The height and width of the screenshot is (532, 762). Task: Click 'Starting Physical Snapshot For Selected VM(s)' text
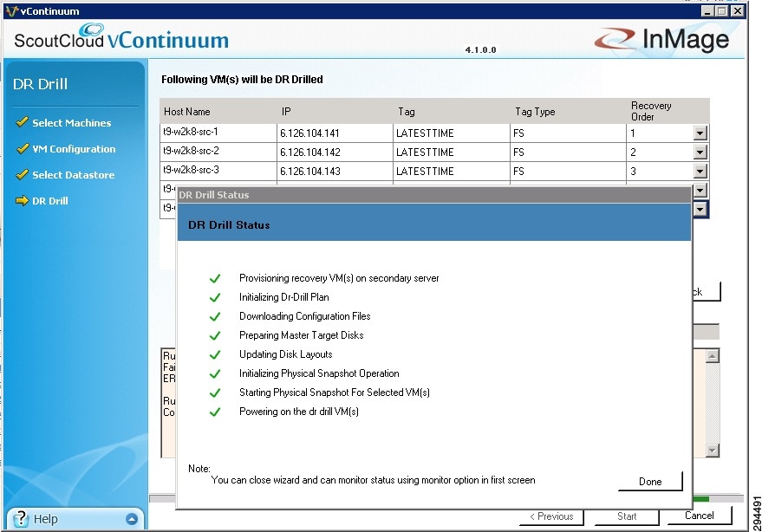(335, 393)
